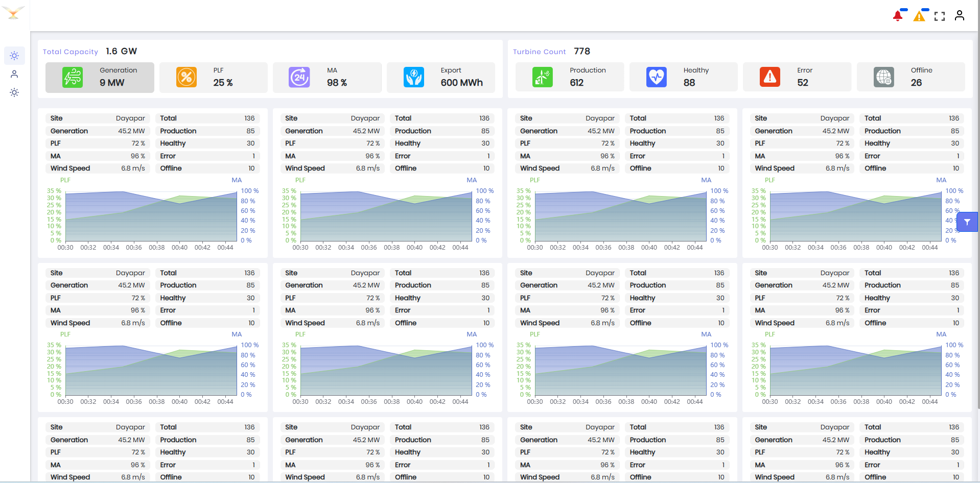980x483 pixels.
Task: Open the user profile icon in header
Action: coord(960,16)
